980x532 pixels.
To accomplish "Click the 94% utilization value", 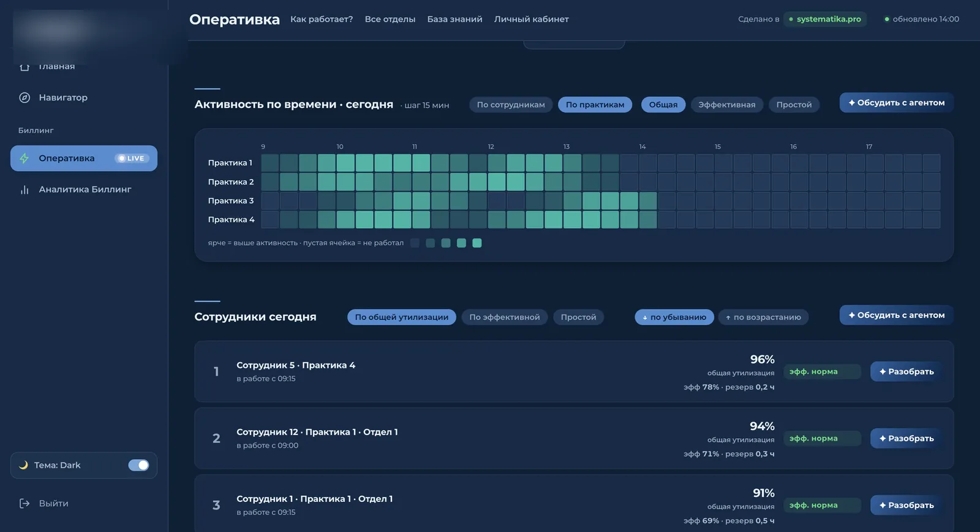I will click(763, 427).
